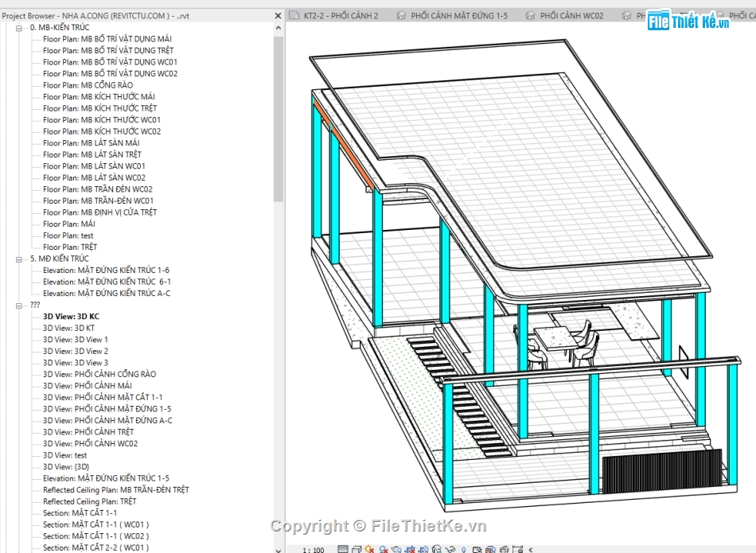
Task: Toggle Crop View icon in view bar
Action: pos(411,549)
